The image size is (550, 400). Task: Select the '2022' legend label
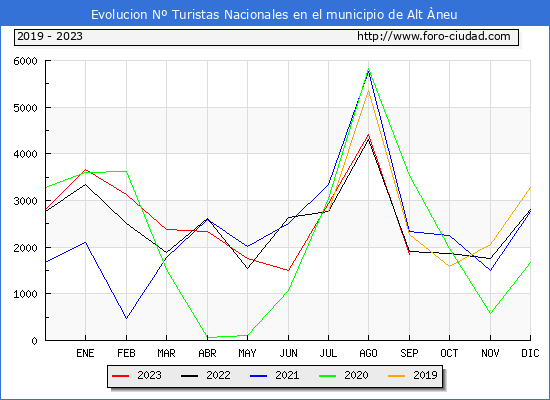pyautogui.click(x=218, y=375)
